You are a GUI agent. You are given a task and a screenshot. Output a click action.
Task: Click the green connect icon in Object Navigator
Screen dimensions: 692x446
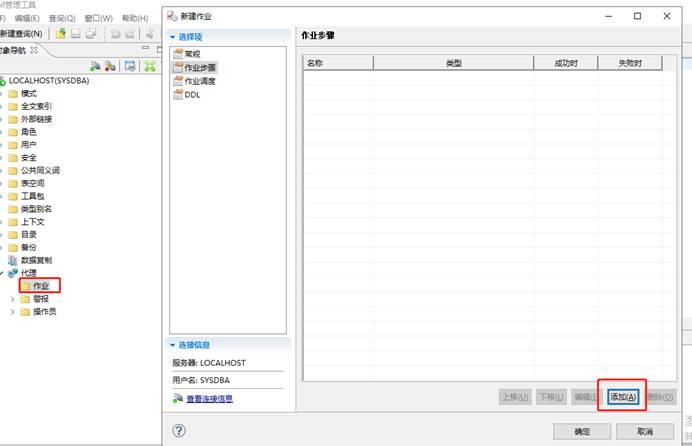pos(95,66)
